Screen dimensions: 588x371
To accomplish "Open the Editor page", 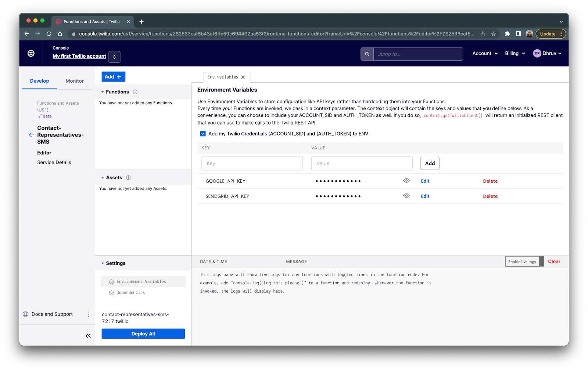I will (x=44, y=153).
